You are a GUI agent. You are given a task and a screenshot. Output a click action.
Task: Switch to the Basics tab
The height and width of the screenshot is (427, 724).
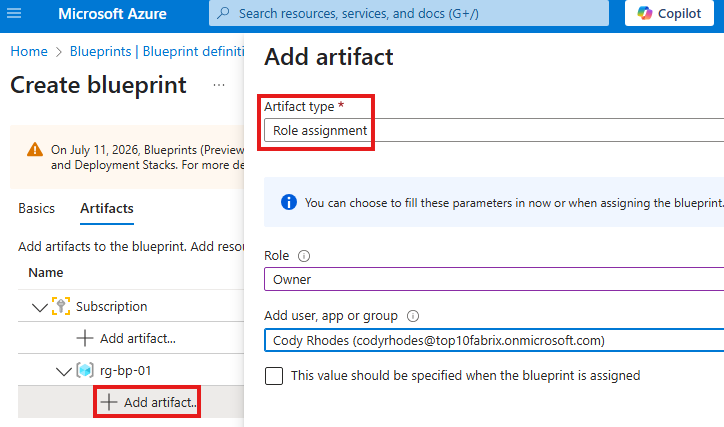tap(36, 209)
